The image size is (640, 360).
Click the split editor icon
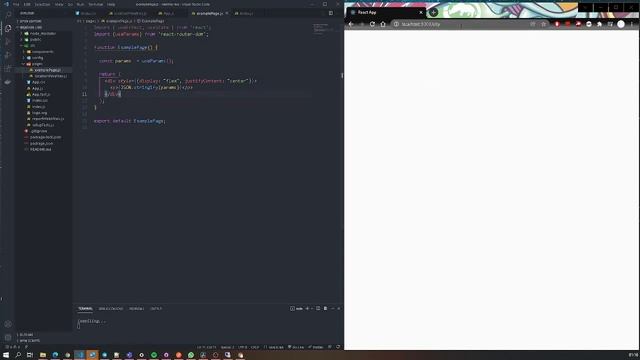(331, 13)
